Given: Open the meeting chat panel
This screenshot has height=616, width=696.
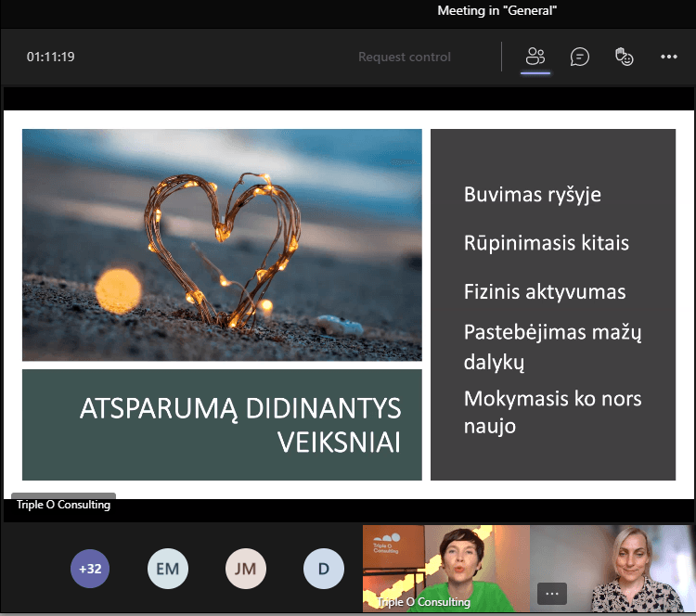Looking at the screenshot, I should (x=580, y=57).
